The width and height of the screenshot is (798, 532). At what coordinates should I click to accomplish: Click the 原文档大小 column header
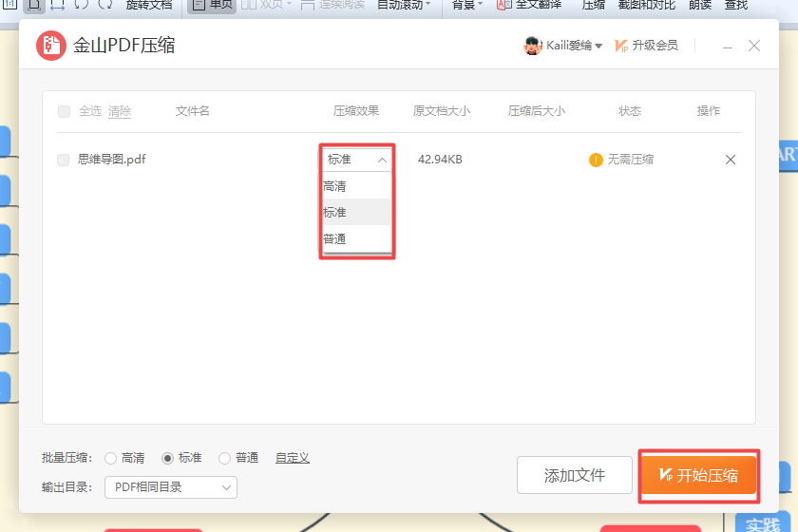(441, 111)
